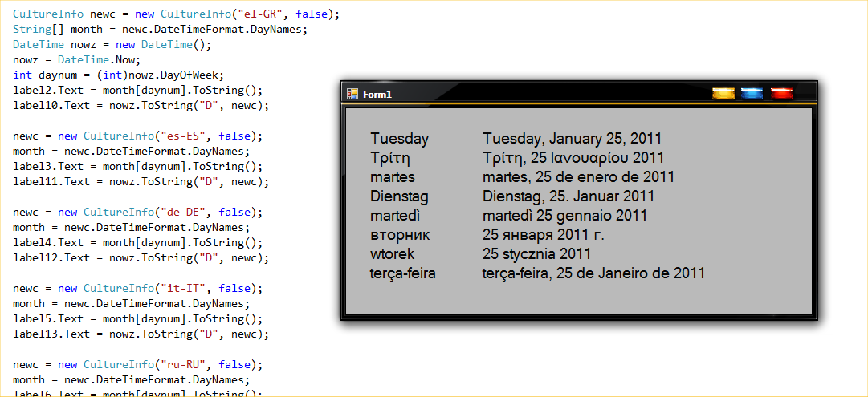Click the long date "Tuesday, January 25, 2011"
Viewport: 868px width, 397px height.
(572, 139)
